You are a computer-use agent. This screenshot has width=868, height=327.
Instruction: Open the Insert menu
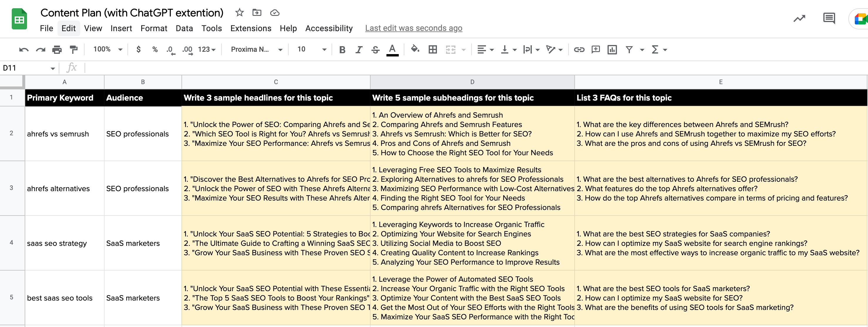(x=121, y=28)
